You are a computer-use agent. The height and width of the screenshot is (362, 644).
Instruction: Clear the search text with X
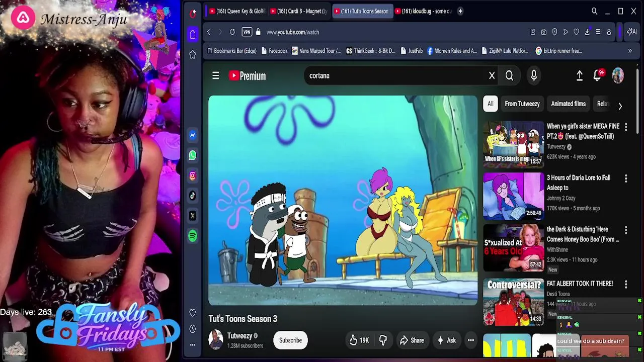[492, 76]
